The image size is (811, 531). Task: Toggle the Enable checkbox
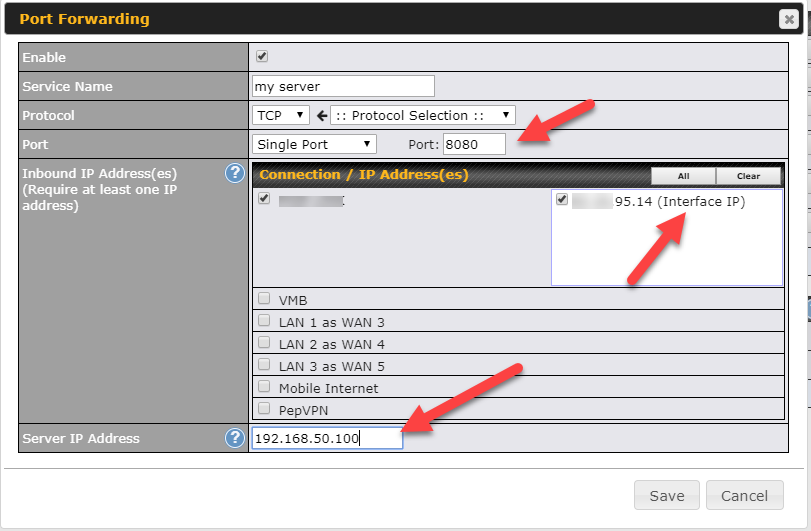click(263, 57)
